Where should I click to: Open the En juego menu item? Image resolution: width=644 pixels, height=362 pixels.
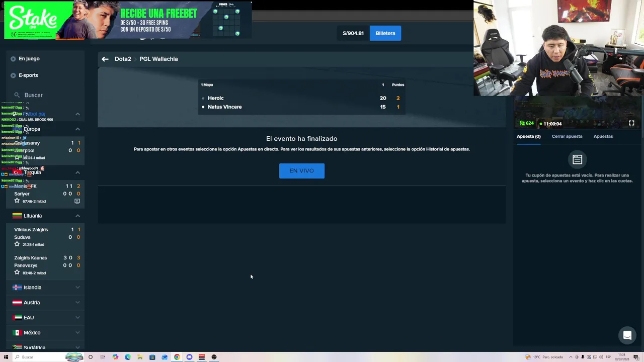[29, 59]
